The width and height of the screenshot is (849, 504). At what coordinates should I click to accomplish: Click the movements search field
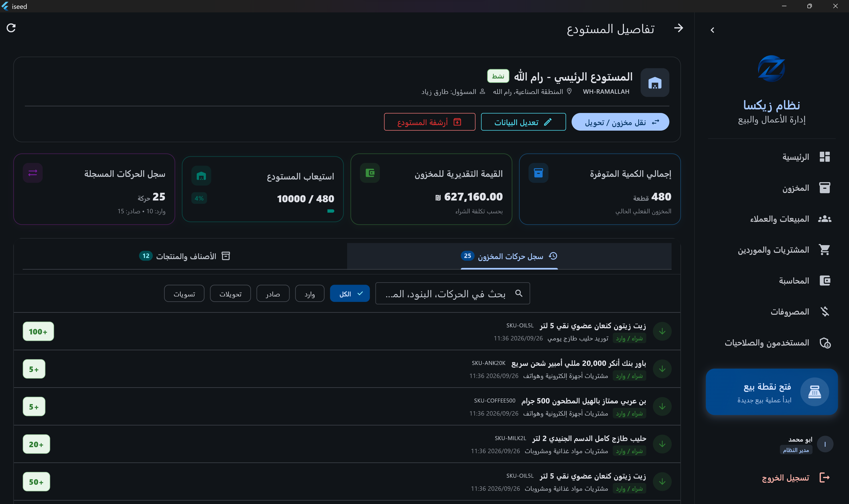452,293
